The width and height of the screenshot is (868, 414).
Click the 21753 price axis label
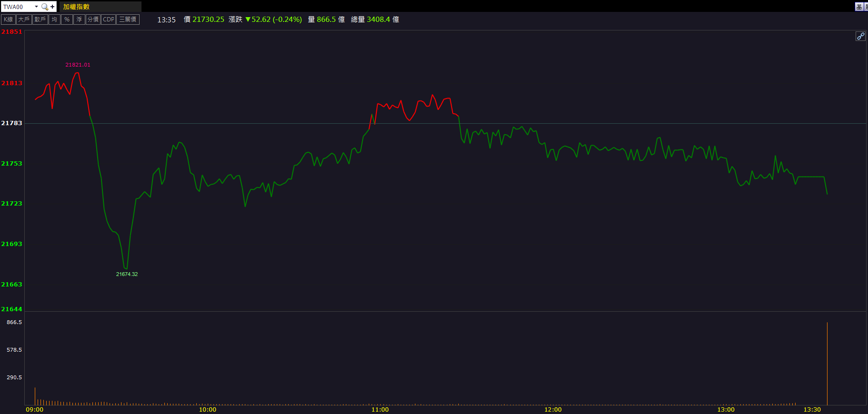click(11, 164)
